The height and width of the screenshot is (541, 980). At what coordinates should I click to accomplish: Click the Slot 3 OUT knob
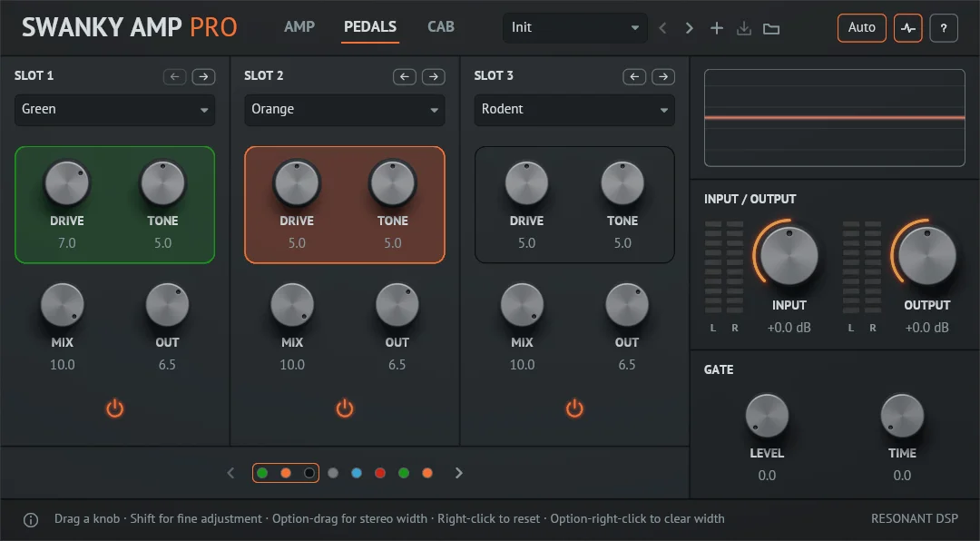click(x=627, y=305)
